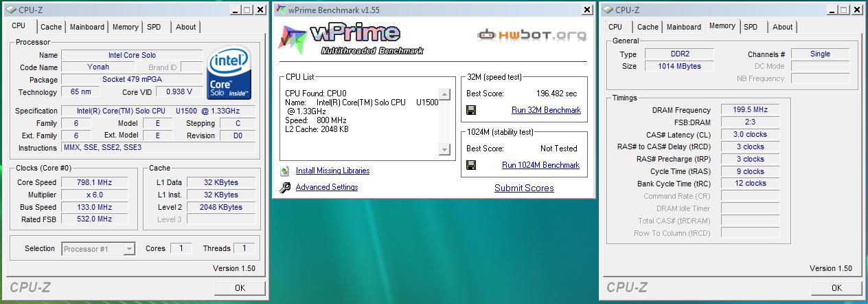Click the Name field showing Intel Core Solo
Screen dimensions: 868x304
click(x=132, y=55)
